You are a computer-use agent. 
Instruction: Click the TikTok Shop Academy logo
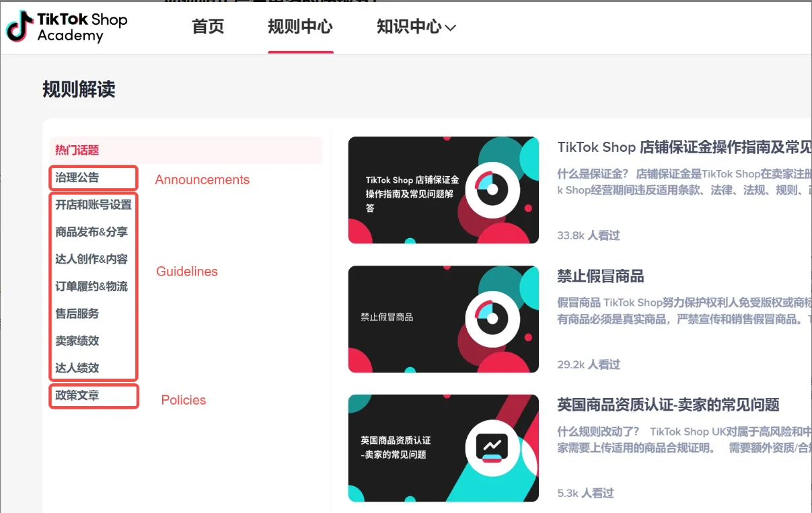click(67, 27)
